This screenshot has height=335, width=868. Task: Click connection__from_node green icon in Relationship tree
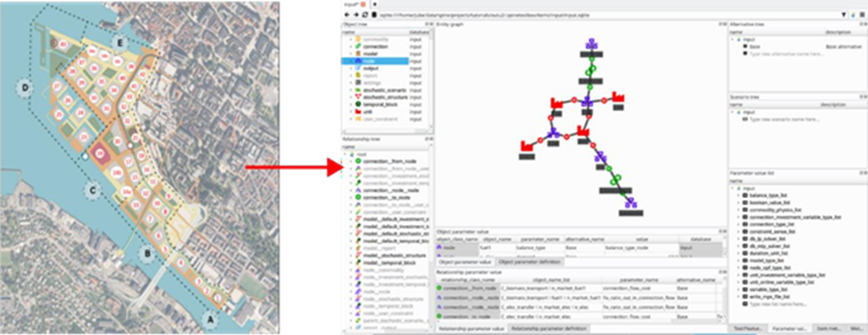point(358,162)
